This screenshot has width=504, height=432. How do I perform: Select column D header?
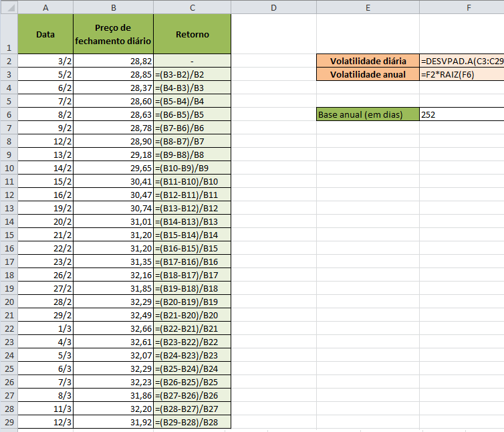click(x=273, y=7)
